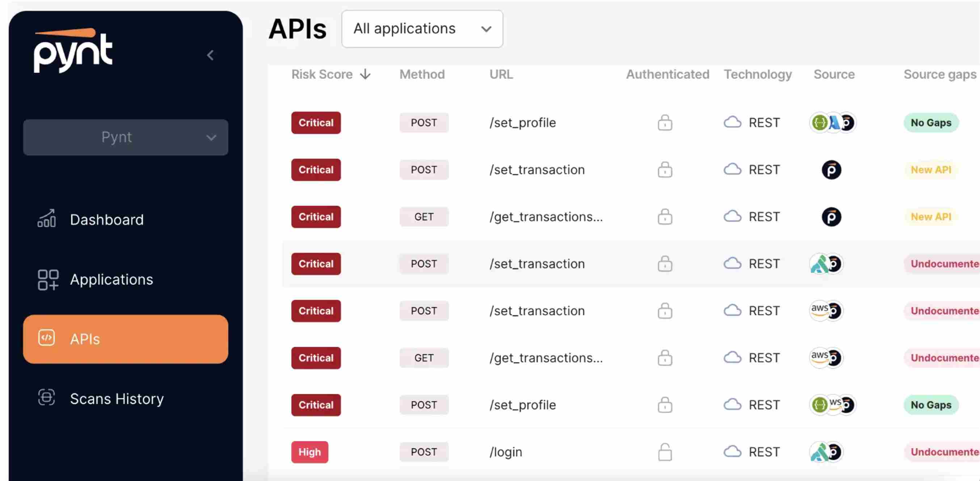The image size is (980, 481).
Task: Click the REST cloud icon beside /get_transactions
Action: coord(733,216)
